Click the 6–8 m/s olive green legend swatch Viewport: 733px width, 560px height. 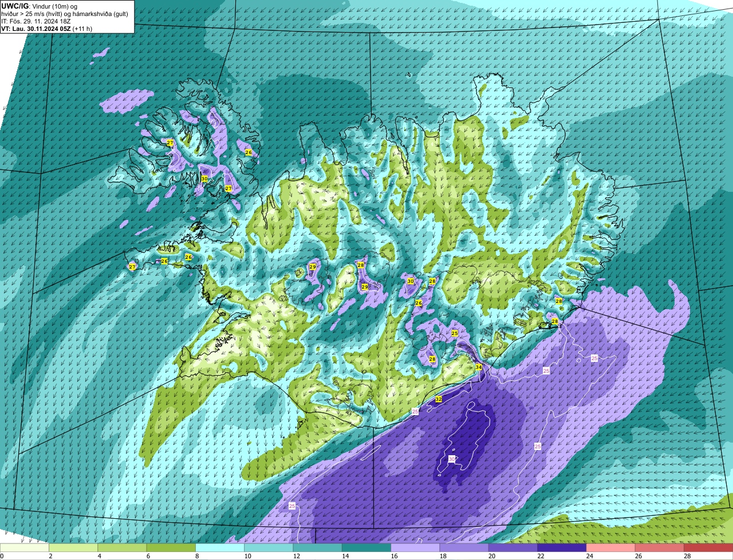click(171, 548)
